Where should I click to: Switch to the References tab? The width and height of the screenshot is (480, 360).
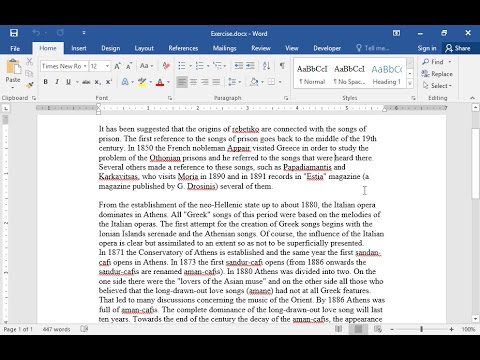[183, 48]
